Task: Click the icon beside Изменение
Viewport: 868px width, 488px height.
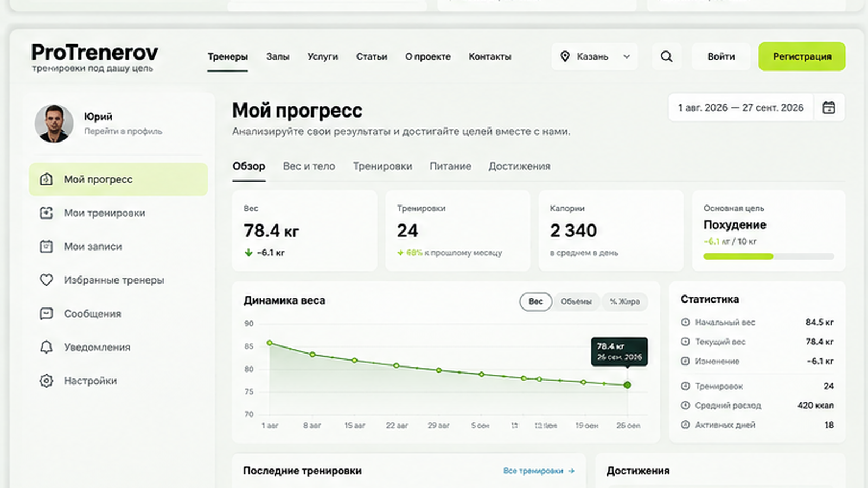Action: click(x=685, y=361)
